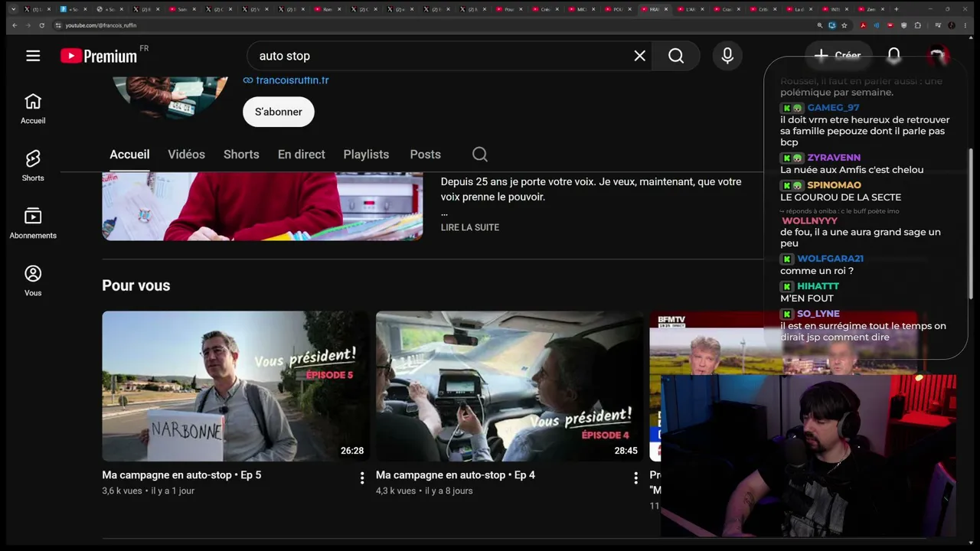Click the page vertical scrollbar
This screenshot has height=551, width=980.
(x=972, y=222)
